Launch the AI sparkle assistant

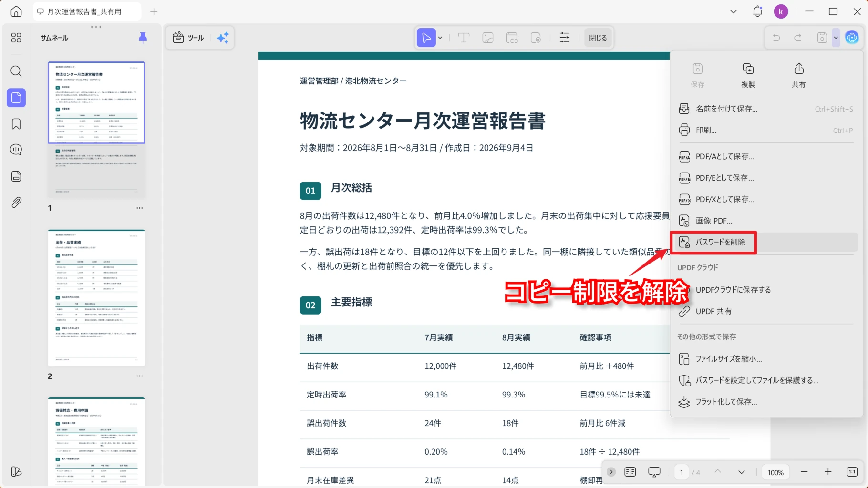point(223,38)
